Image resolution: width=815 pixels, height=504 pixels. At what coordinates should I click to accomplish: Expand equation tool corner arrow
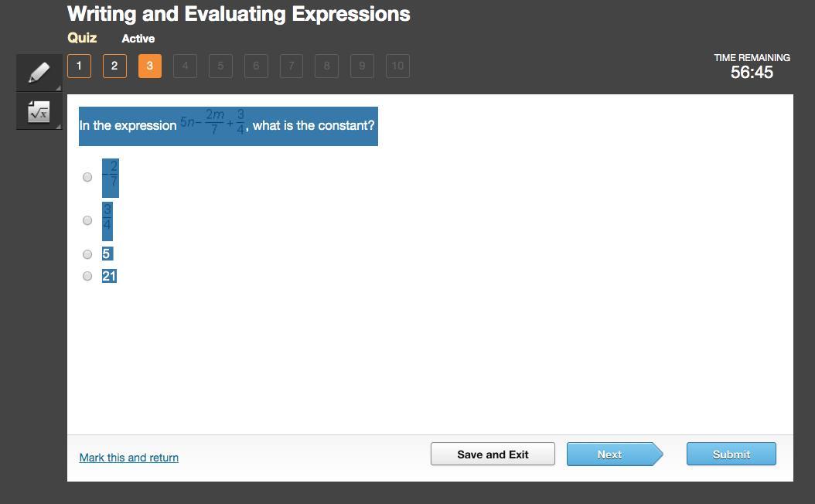point(58,126)
